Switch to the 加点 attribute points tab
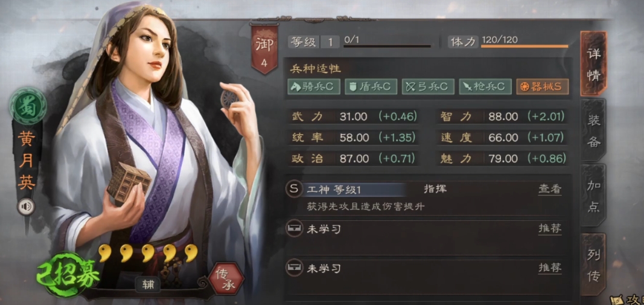644x305 pixels. pos(593,196)
